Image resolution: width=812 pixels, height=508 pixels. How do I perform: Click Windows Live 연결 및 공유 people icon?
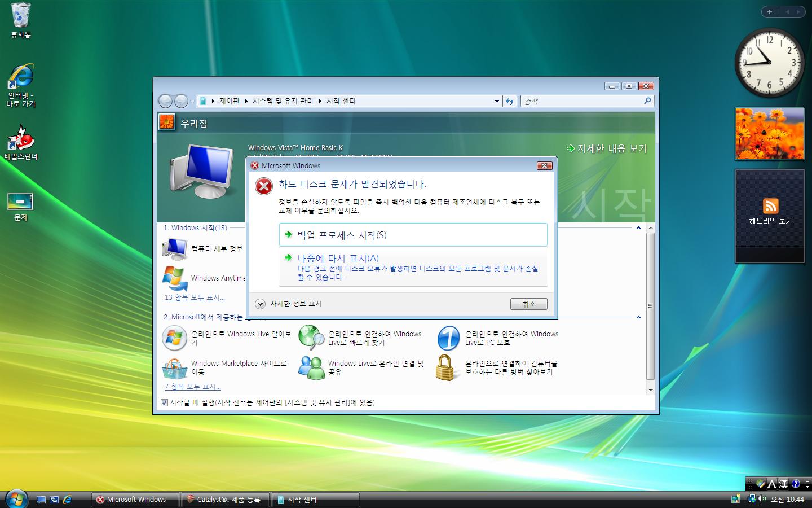coord(312,367)
